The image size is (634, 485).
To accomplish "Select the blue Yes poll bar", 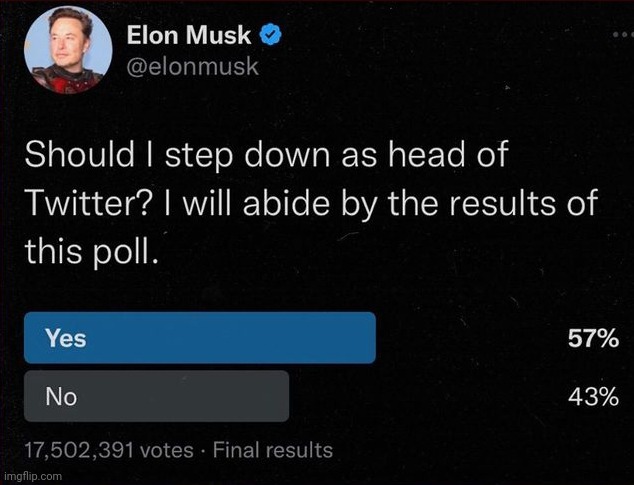I will 200,338.
